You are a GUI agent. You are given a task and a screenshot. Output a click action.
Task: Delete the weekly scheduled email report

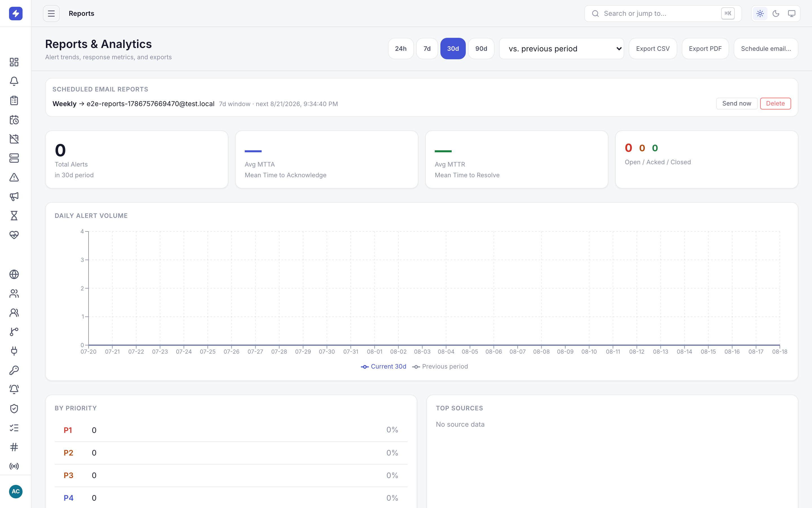pos(775,104)
